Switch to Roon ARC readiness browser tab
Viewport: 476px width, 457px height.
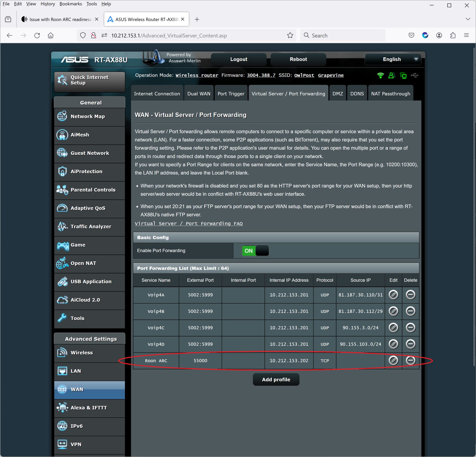[x=60, y=19]
